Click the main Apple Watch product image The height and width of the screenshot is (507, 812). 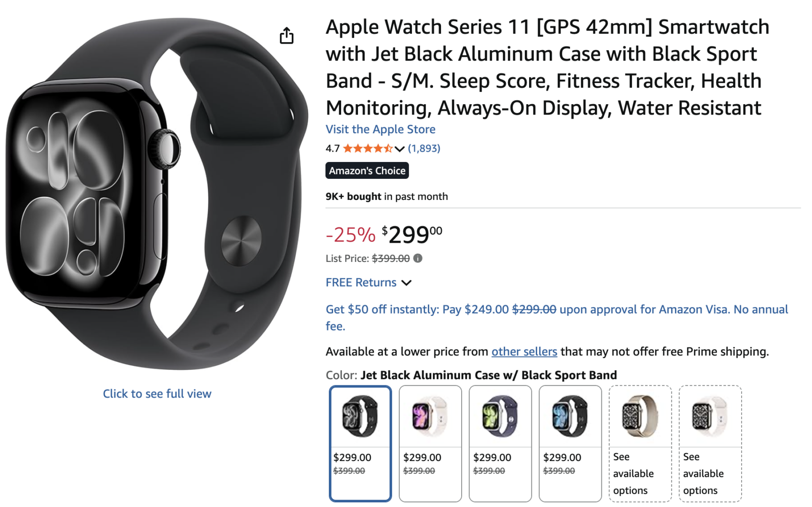pyautogui.click(x=155, y=197)
